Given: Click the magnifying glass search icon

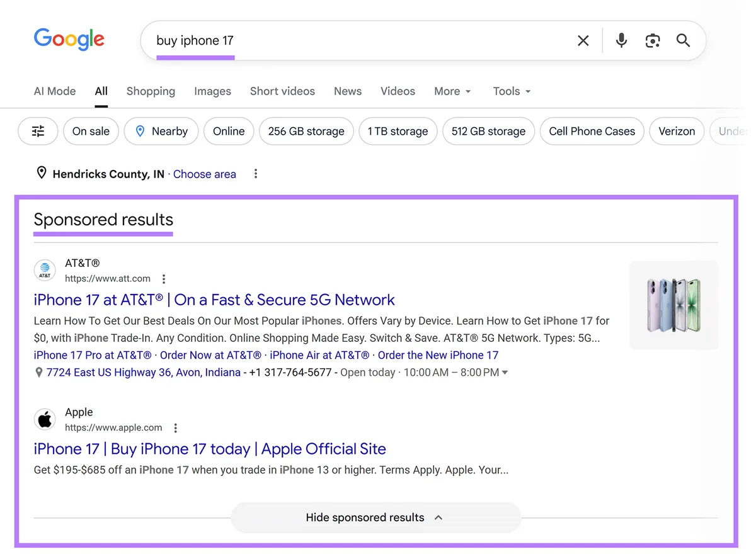Looking at the screenshot, I should pyautogui.click(x=684, y=41).
